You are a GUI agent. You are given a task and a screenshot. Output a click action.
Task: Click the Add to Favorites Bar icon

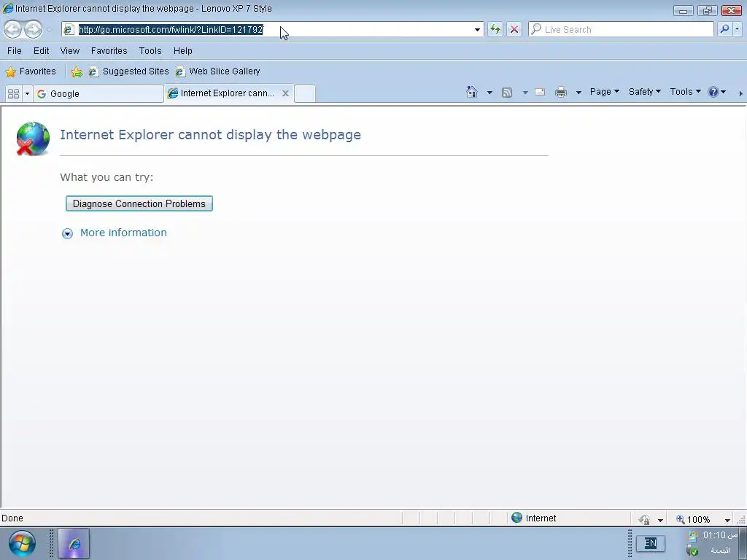click(x=76, y=71)
